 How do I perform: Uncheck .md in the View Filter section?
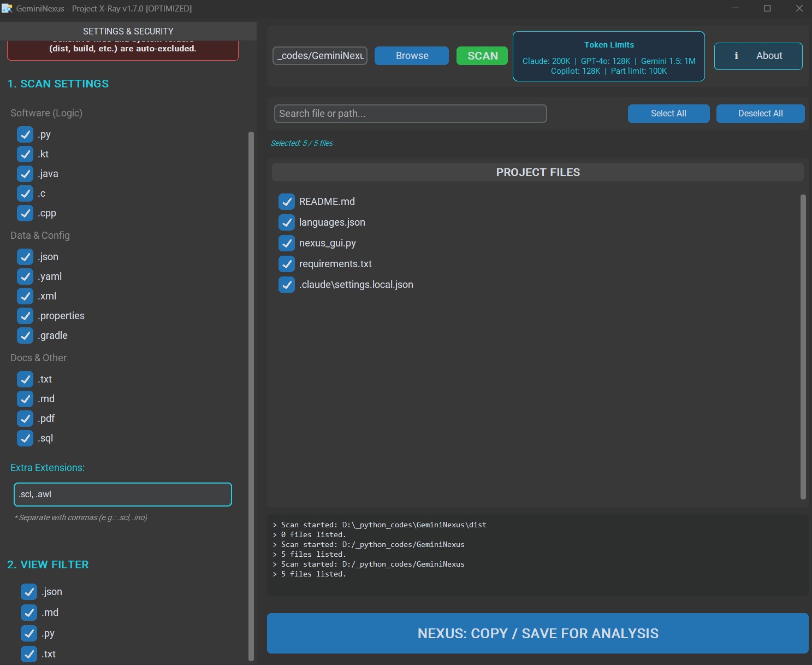click(29, 613)
